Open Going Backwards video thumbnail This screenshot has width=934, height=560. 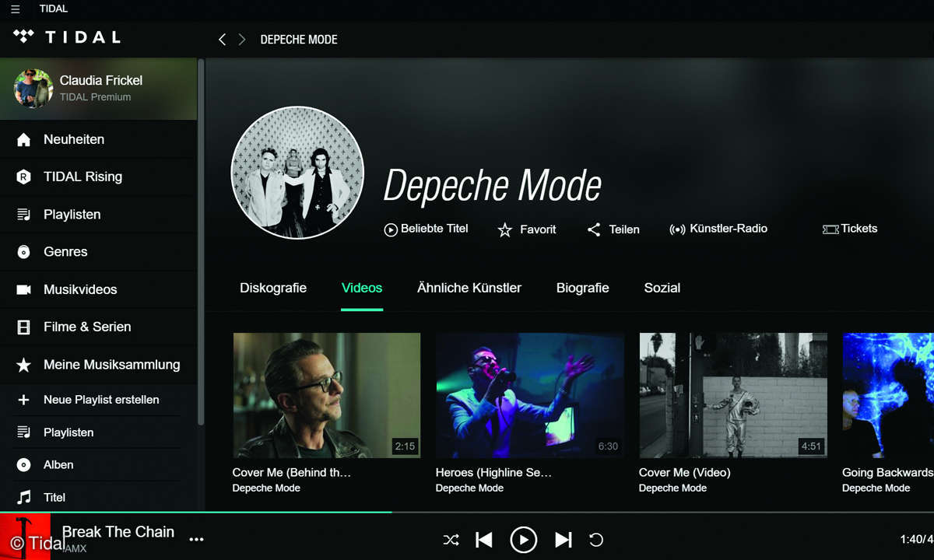pos(888,395)
